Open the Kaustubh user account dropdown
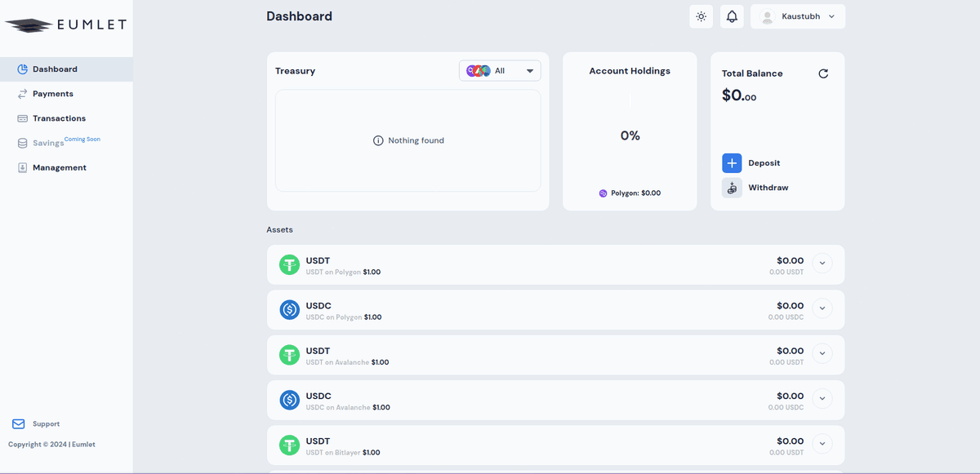 point(798,16)
